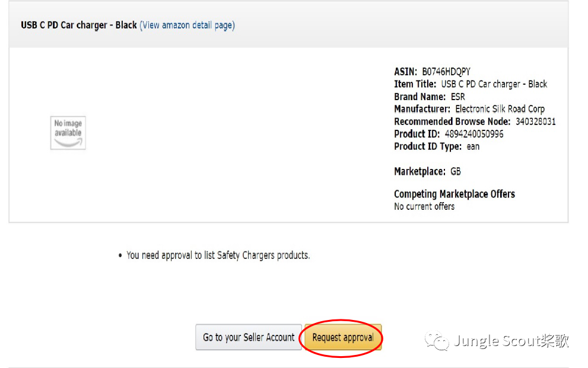This screenshot has width=588, height=368.
Task: Click the Marketplace value GB
Action: [x=456, y=171]
